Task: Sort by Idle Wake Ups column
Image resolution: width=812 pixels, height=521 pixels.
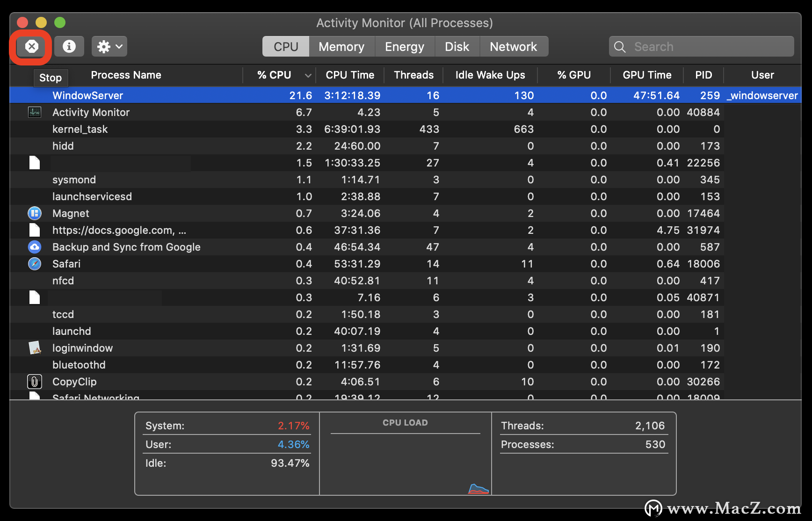Action: point(490,75)
